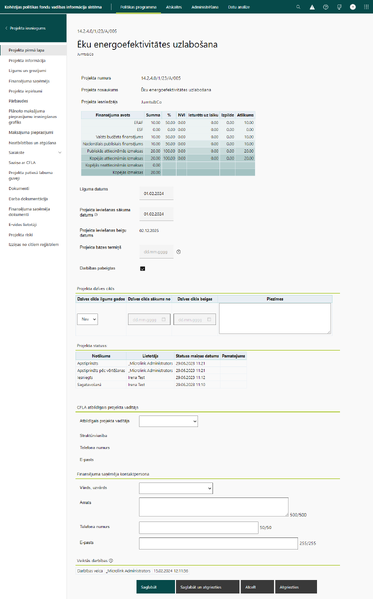The image size is (373, 599).
Task: Open the Datu analīze menu
Action: (x=239, y=7)
